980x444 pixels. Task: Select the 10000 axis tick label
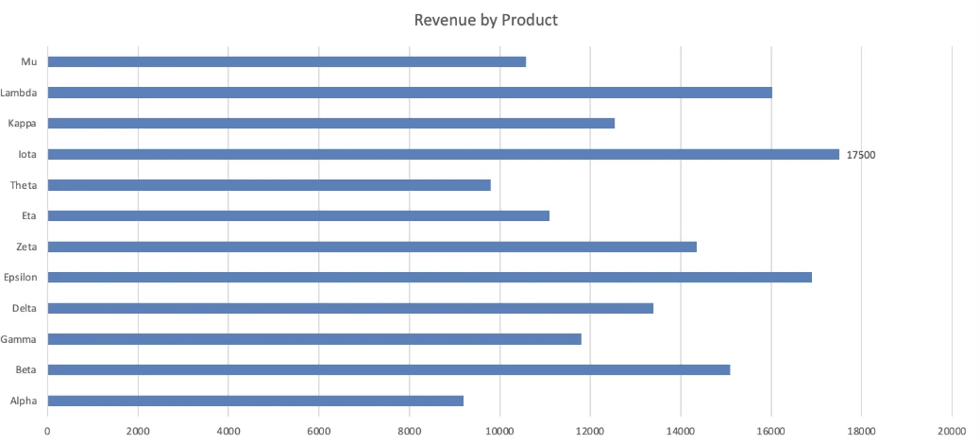(x=499, y=430)
